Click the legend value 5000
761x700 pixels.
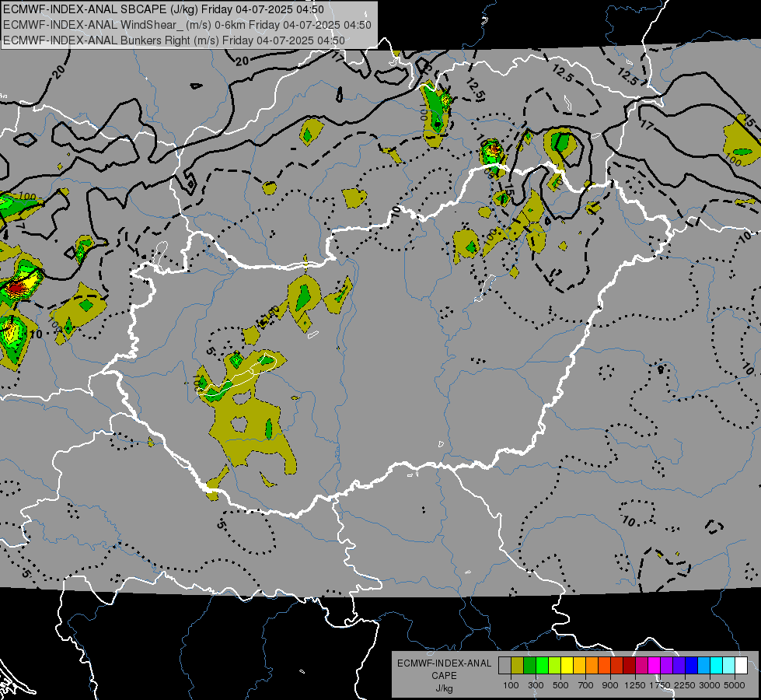coord(735,685)
